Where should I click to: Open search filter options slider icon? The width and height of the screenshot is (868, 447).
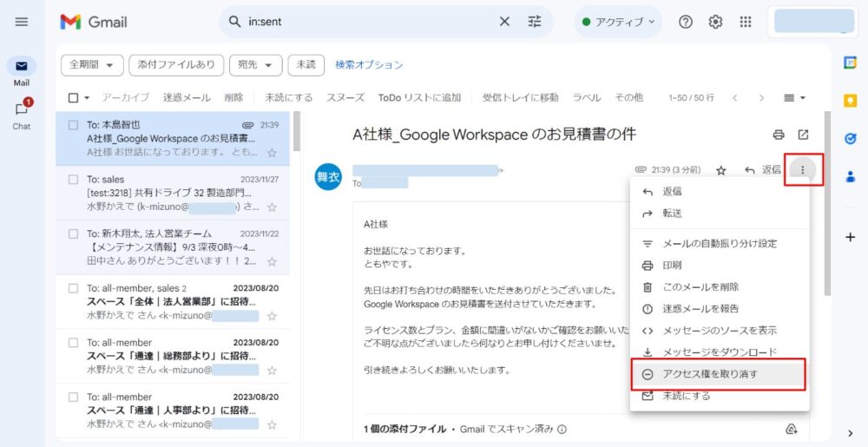click(x=535, y=22)
